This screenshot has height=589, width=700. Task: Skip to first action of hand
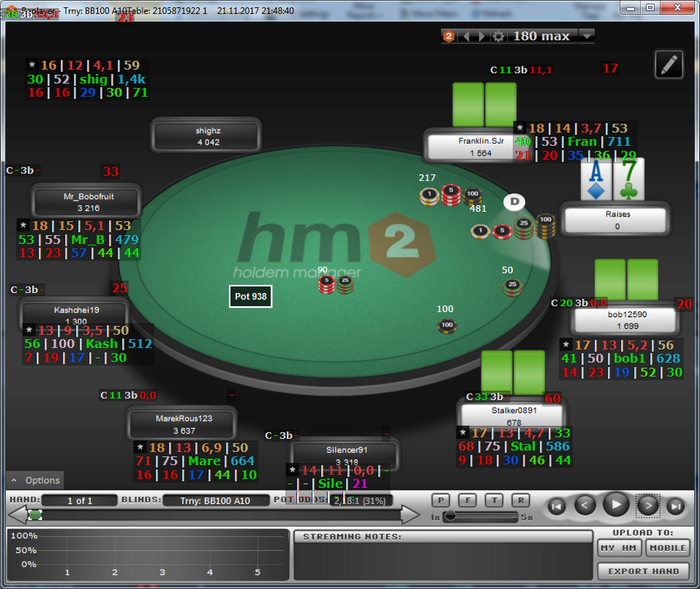[556, 506]
